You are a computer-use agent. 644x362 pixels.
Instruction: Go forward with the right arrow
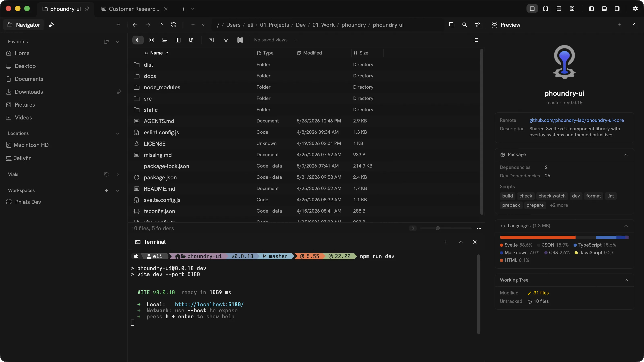[x=148, y=25]
